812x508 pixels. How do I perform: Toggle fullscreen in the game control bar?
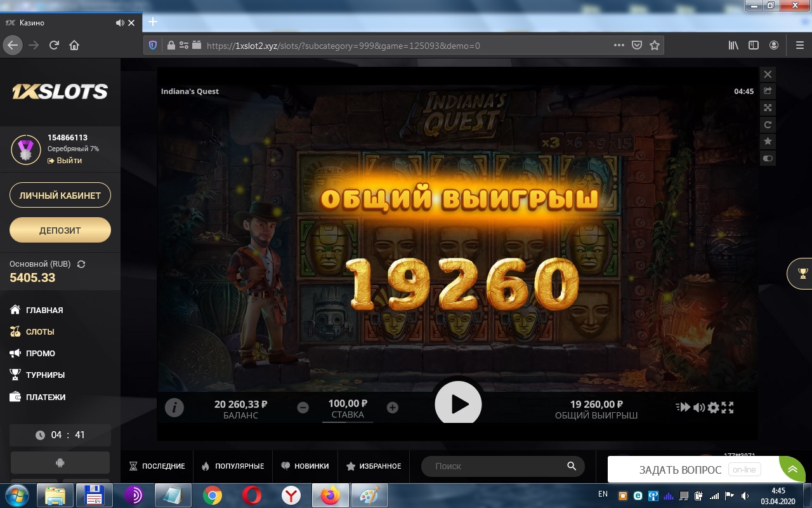click(x=728, y=407)
